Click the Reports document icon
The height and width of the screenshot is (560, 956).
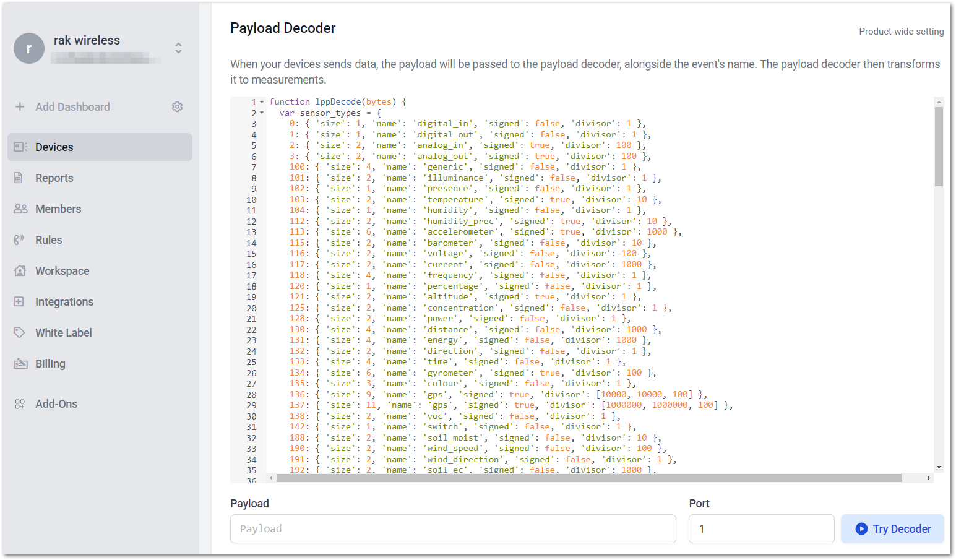pos(19,178)
